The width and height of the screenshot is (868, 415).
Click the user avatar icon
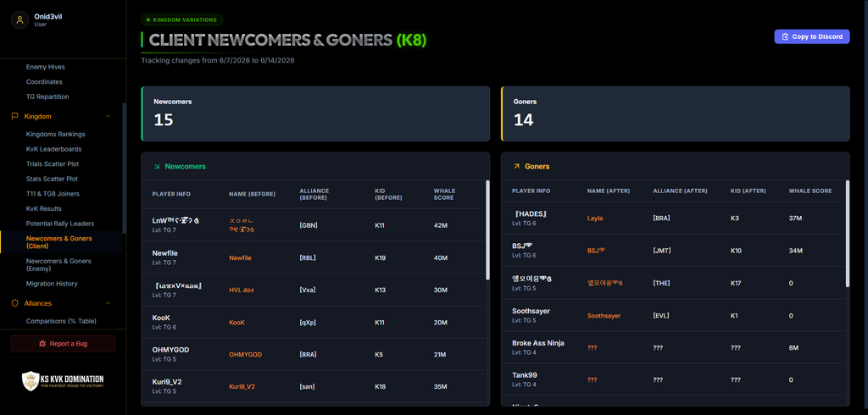pos(20,20)
